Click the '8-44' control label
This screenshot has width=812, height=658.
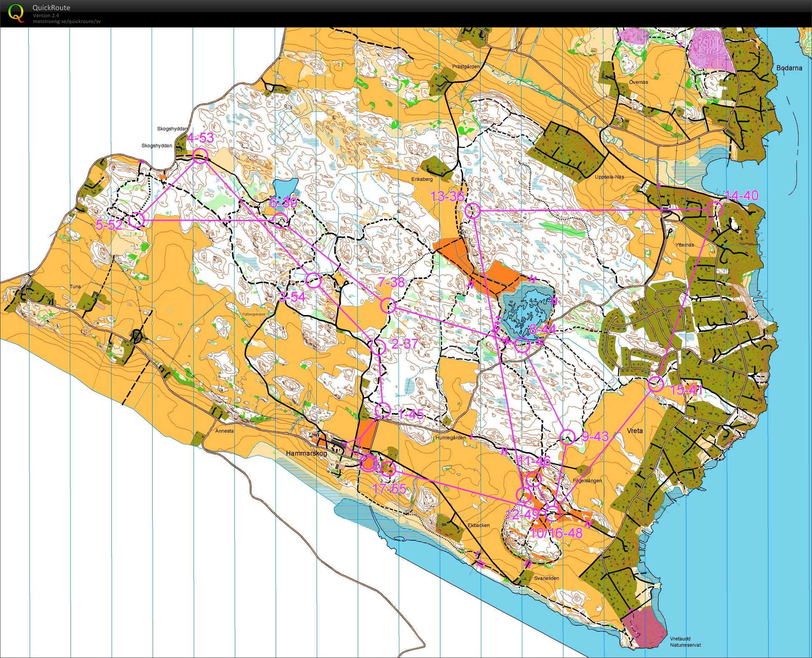pos(543,330)
